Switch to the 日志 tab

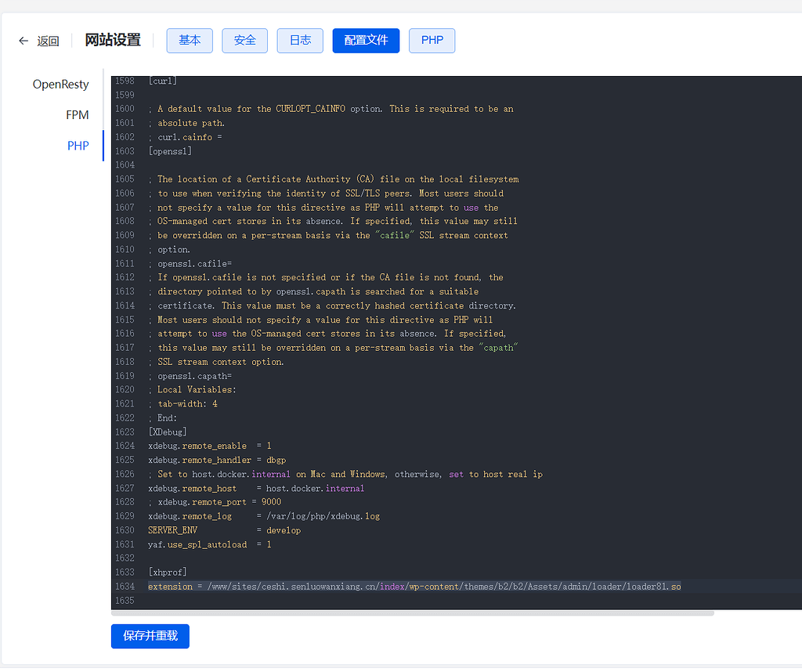click(299, 41)
